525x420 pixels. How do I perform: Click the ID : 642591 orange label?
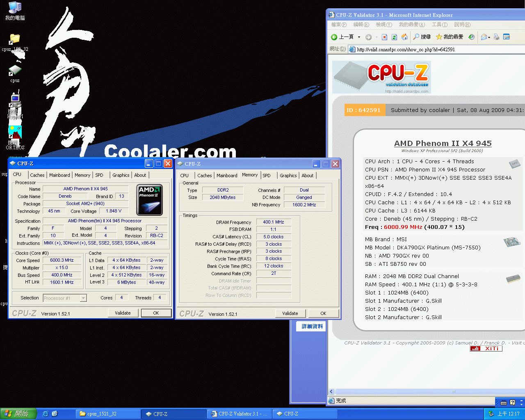click(x=364, y=110)
